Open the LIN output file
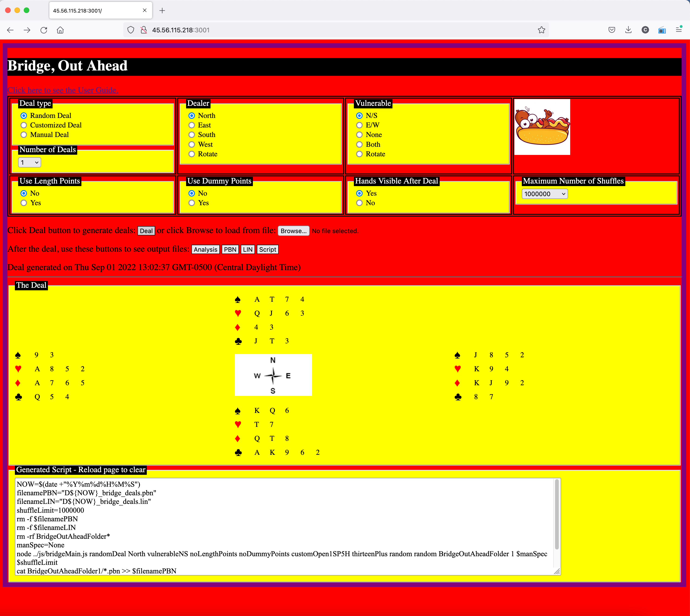This screenshot has width=690, height=616. pos(248,249)
